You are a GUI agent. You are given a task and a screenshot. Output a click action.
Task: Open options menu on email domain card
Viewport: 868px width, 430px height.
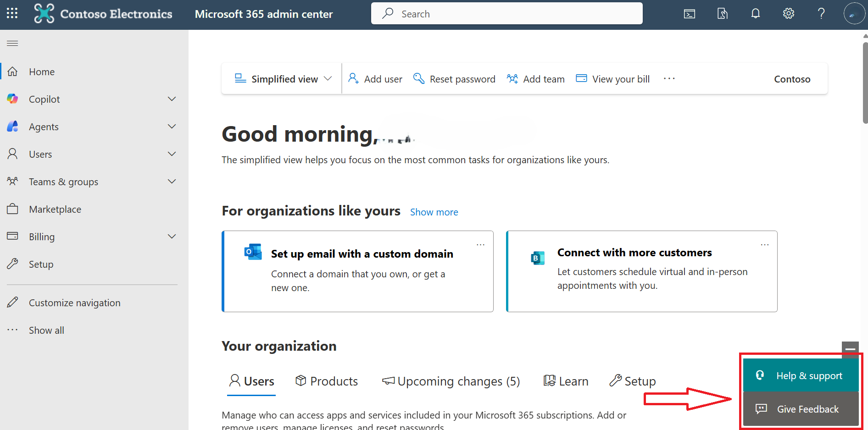480,245
